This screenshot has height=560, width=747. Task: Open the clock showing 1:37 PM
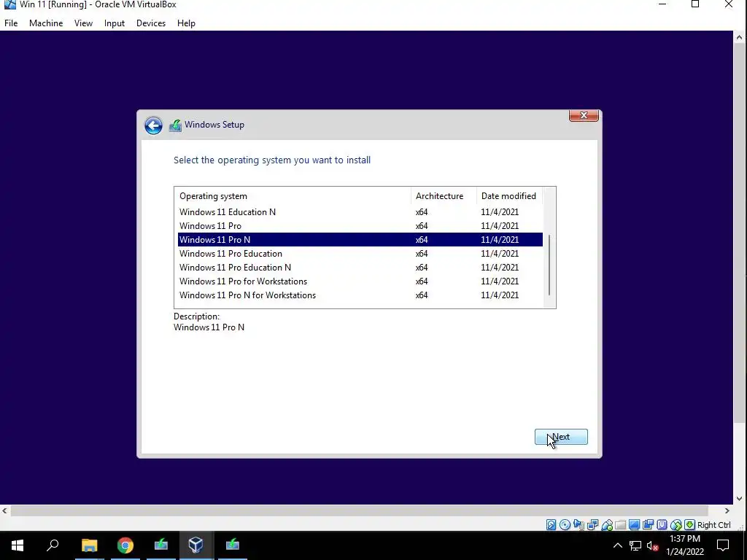684,545
